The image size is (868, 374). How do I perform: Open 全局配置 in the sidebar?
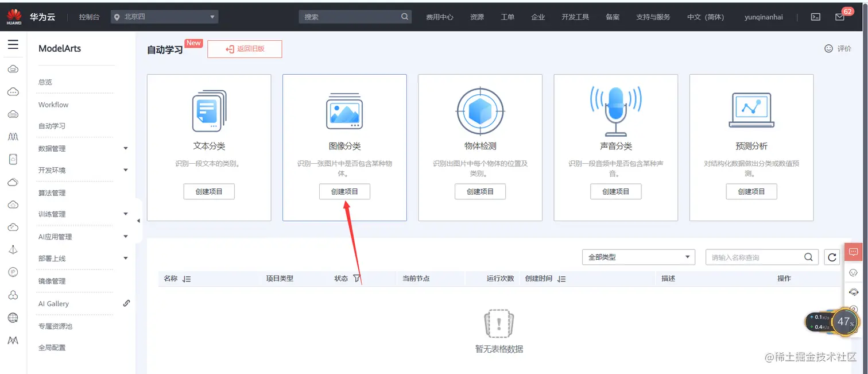[x=52, y=347]
